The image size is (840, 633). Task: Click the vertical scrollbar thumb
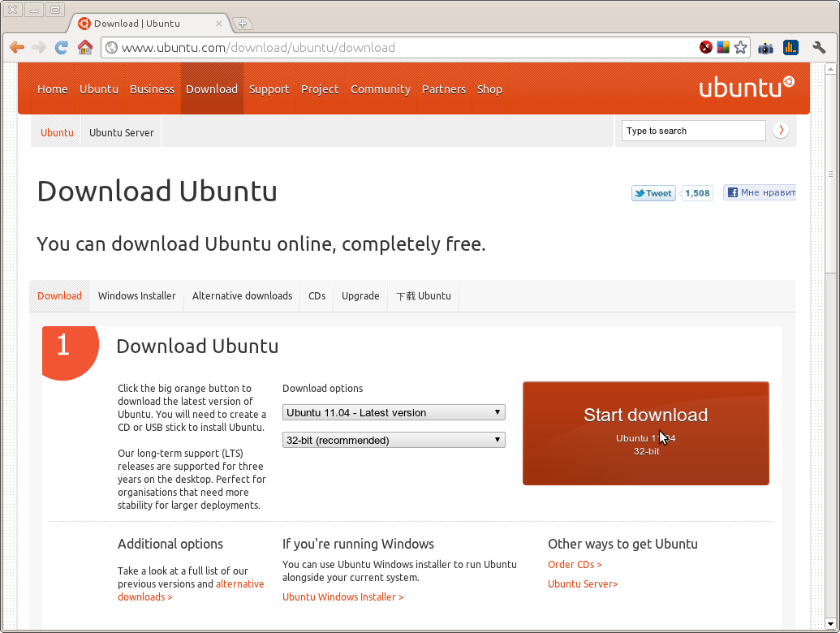[830, 174]
